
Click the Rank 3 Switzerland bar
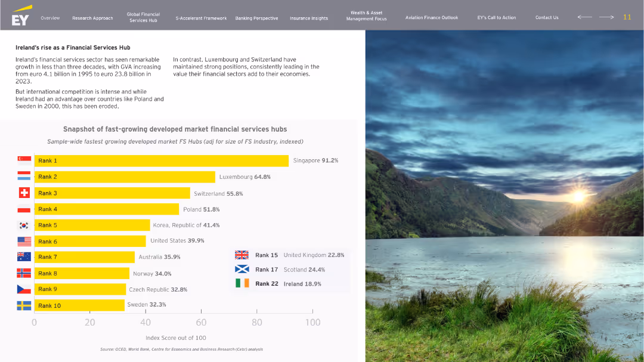tap(112, 193)
